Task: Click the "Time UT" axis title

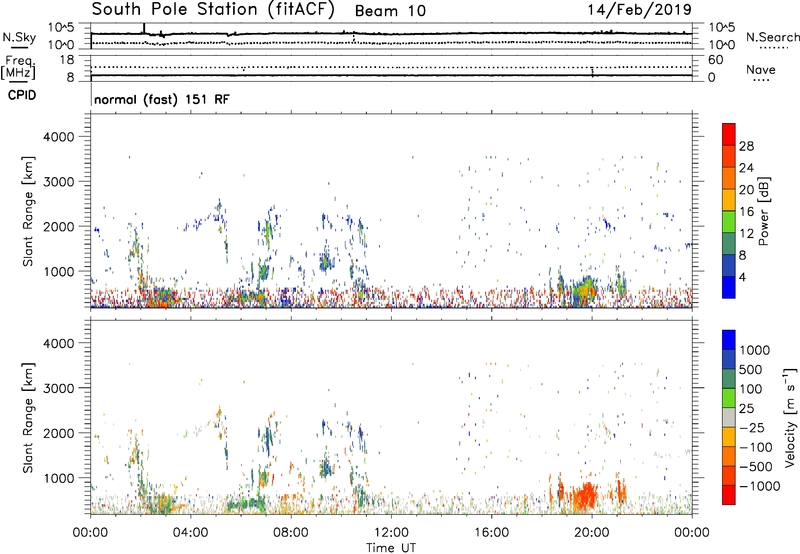Action: coord(391,548)
